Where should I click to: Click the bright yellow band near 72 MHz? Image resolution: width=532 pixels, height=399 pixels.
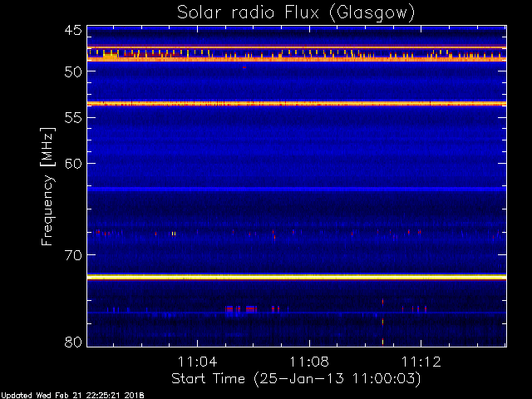click(297, 277)
